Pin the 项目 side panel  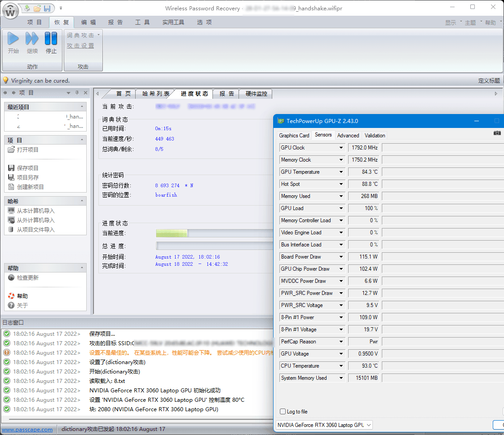(77, 92)
